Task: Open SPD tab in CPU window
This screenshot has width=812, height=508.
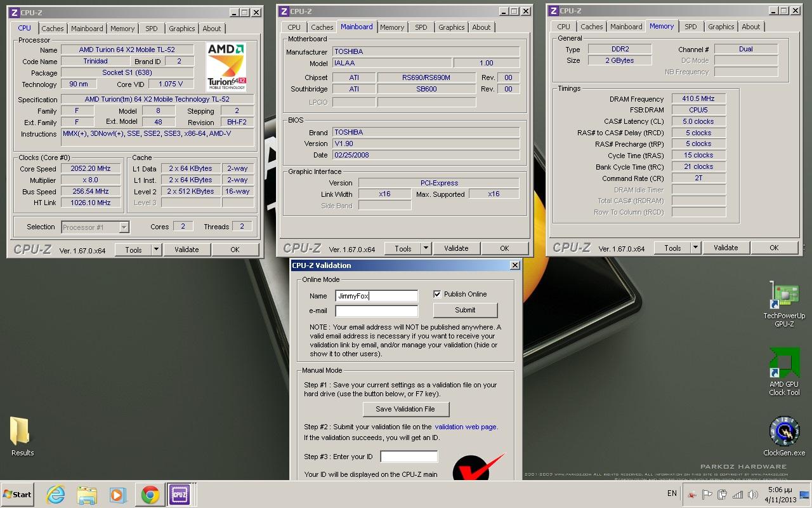Action: (151, 29)
